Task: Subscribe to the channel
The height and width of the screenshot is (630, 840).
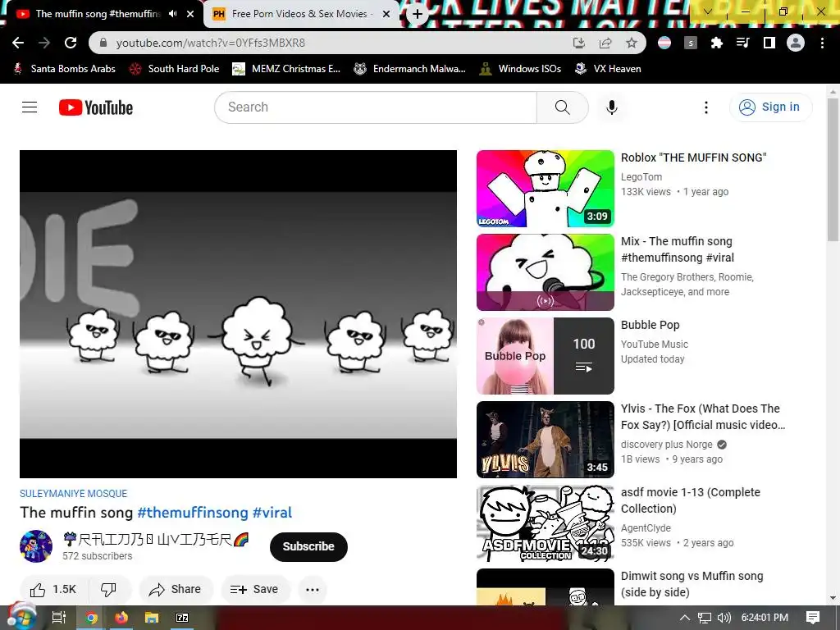Action: (308, 547)
